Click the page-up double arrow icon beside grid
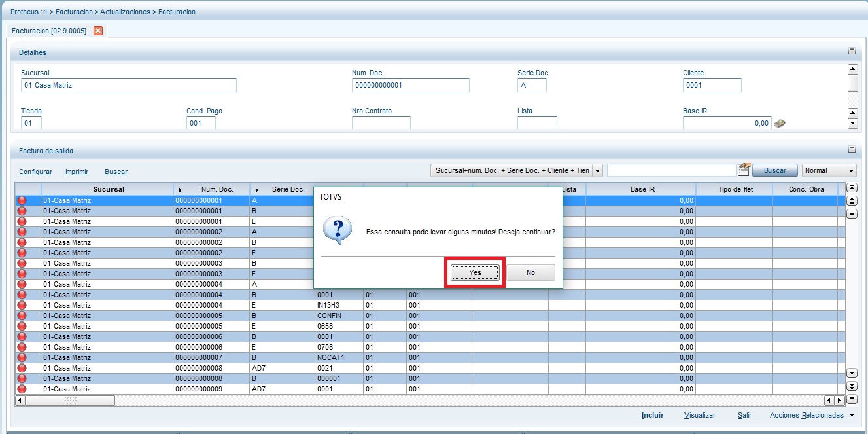Screen dimensions: 868x434 [852, 200]
